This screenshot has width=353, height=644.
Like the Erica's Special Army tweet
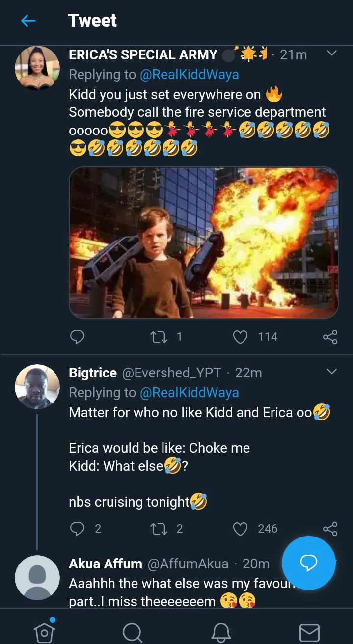point(240,337)
